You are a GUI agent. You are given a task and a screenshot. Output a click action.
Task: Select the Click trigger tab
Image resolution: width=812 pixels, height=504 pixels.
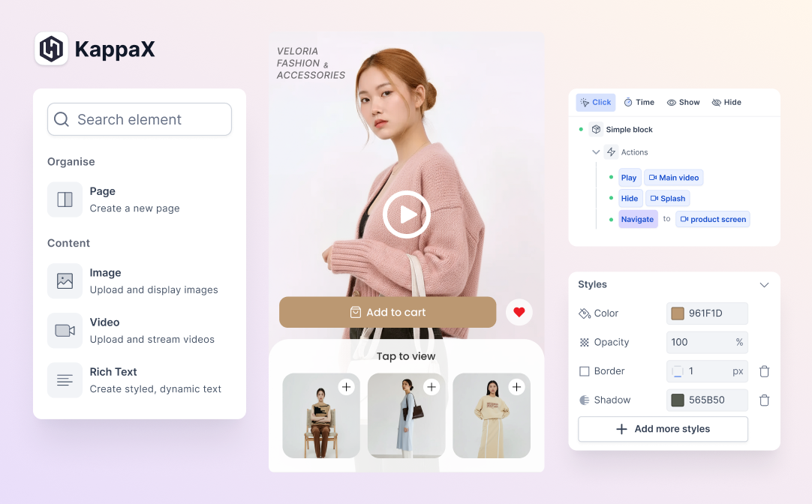[595, 102]
